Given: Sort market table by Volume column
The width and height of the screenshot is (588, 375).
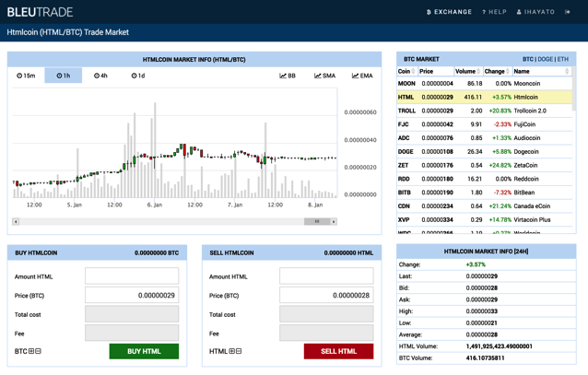Looking at the screenshot, I should coord(467,71).
